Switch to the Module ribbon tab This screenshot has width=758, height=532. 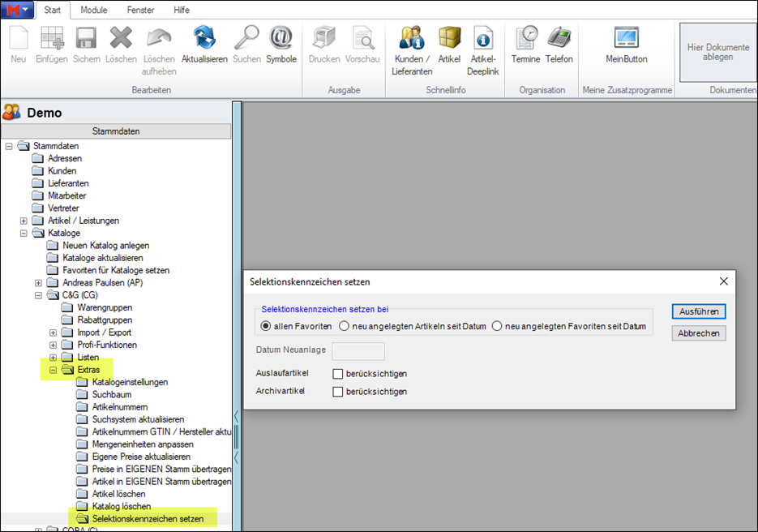(94, 10)
